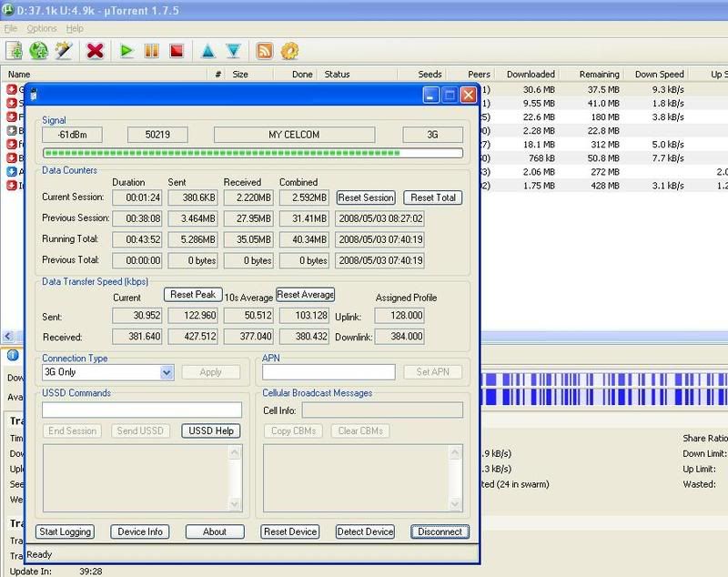Open the RSS Downloader icon
Screen dimensions: 728x577
pos(265,51)
